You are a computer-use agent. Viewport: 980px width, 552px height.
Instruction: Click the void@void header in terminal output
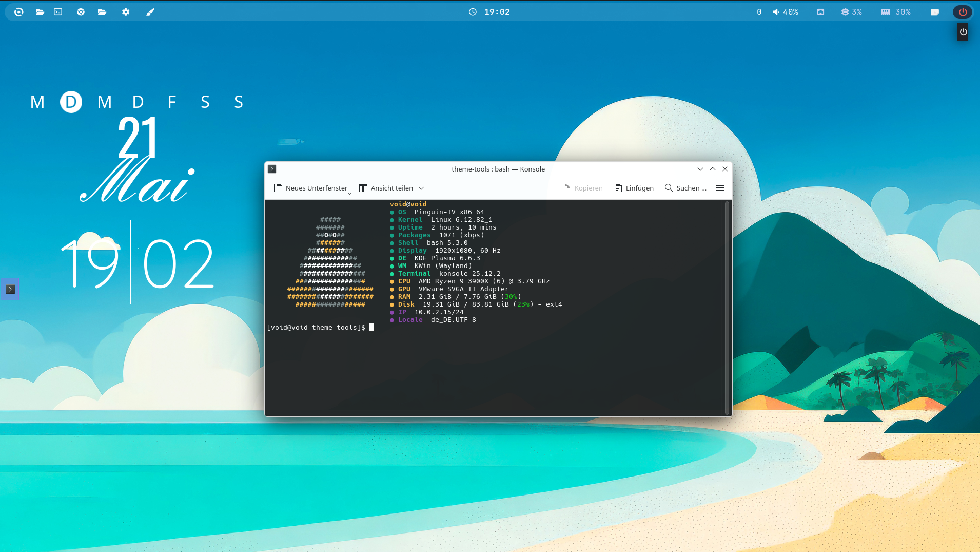click(408, 204)
